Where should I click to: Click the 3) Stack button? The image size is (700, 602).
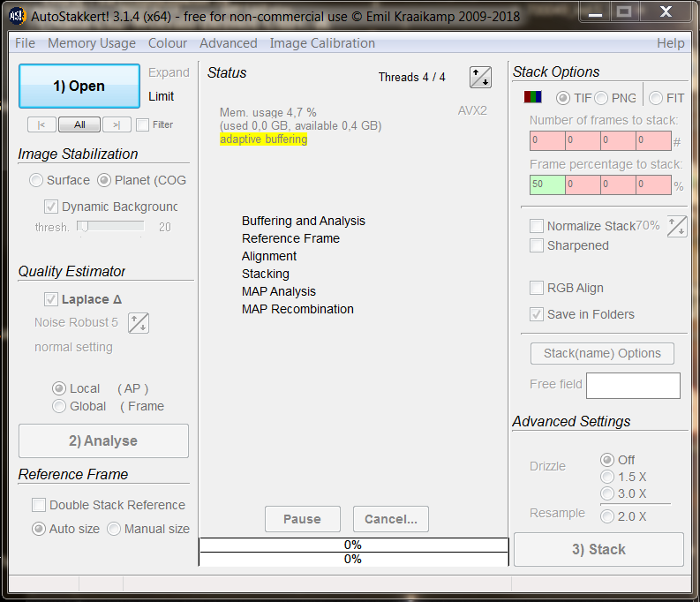[598, 549]
